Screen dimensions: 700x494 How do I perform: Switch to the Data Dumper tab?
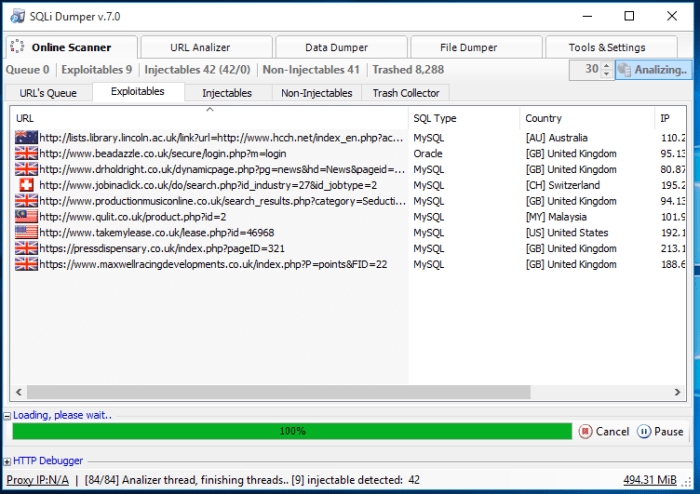pos(336,47)
